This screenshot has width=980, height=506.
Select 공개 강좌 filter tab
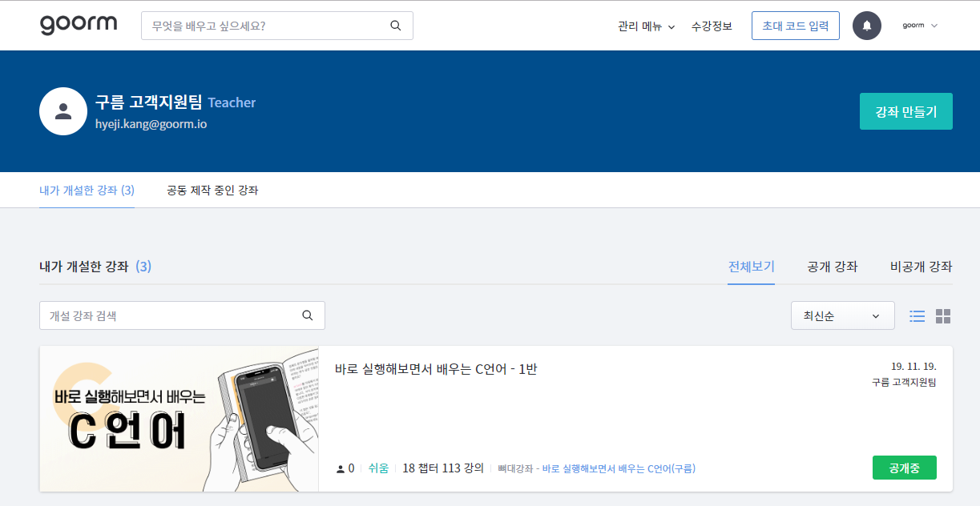833,267
